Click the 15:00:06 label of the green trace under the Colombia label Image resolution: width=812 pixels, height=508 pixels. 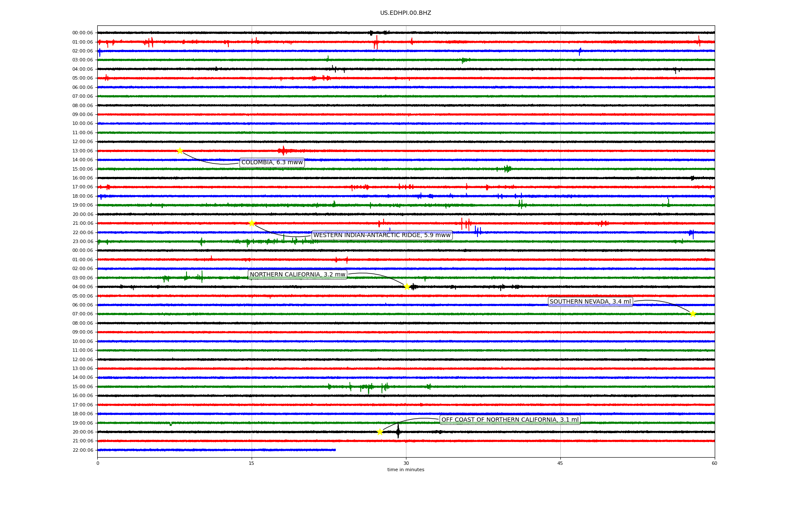[x=82, y=169]
